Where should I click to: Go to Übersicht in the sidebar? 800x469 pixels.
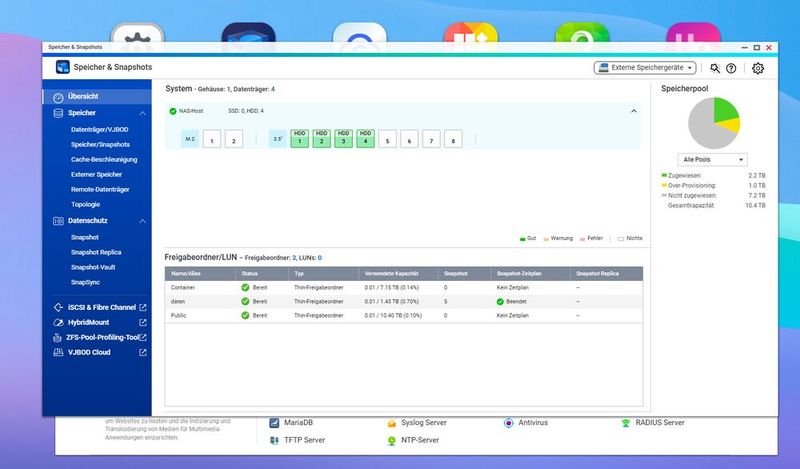pos(84,96)
